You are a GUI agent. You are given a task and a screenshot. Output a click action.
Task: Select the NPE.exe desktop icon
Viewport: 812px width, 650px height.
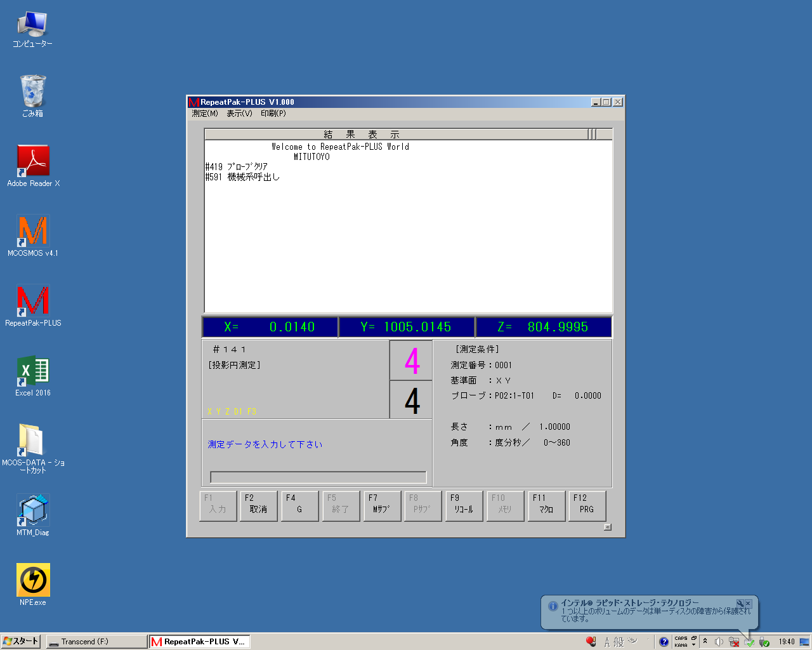coord(33,584)
